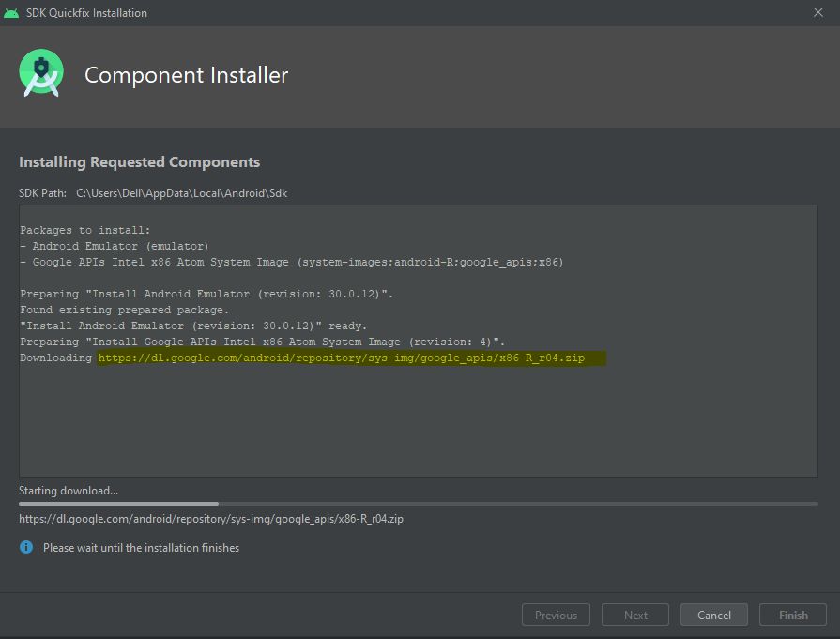The width and height of the screenshot is (840, 639).
Task: Click the 'Starting download...' status text
Action: (x=69, y=491)
